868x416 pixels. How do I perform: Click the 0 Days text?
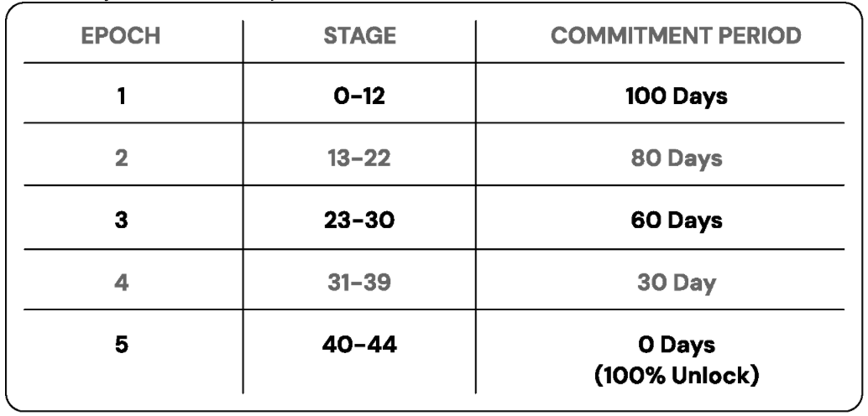(x=676, y=346)
